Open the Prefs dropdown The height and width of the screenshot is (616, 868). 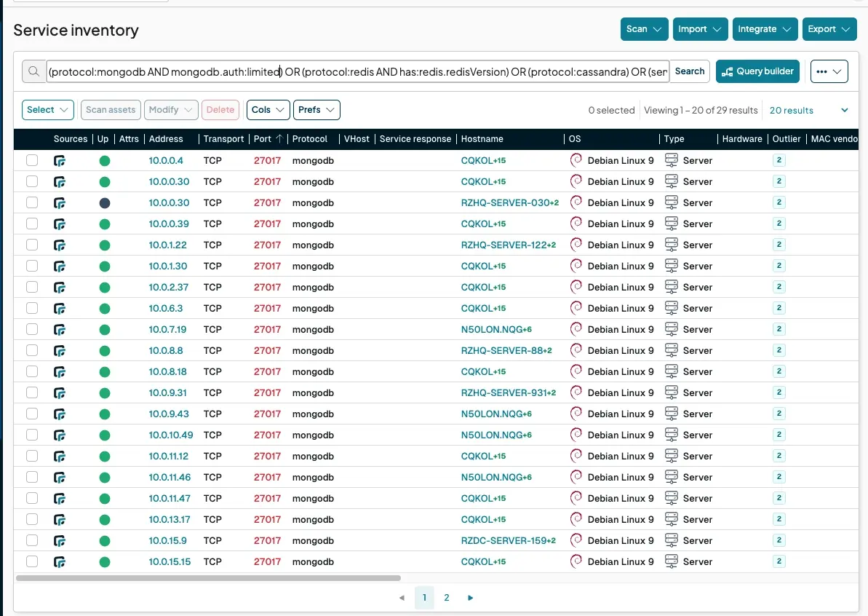point(316,109)
